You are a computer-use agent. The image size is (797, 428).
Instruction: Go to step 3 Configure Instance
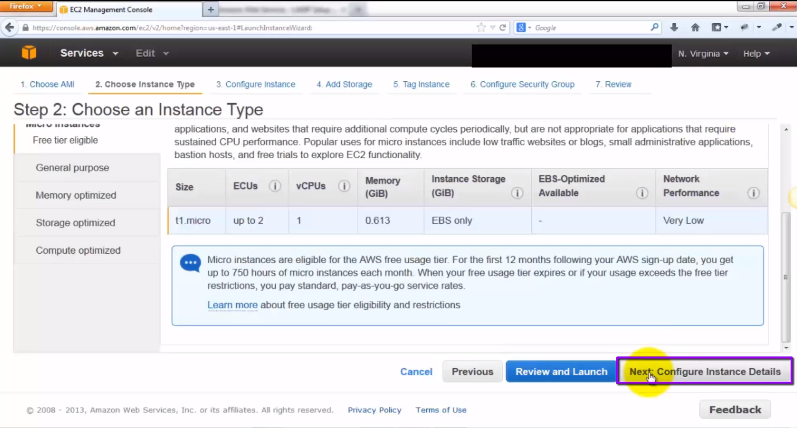coord(256,84)
